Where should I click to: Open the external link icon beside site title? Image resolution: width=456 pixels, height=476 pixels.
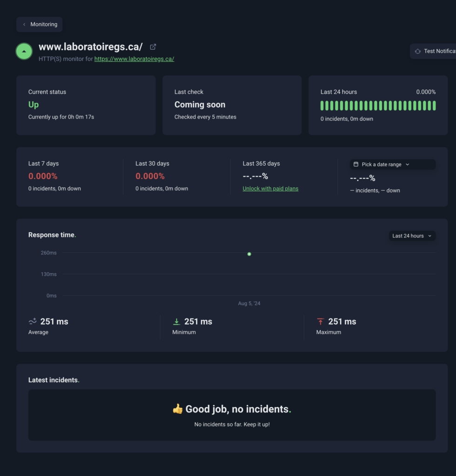[x=153, y=47]
